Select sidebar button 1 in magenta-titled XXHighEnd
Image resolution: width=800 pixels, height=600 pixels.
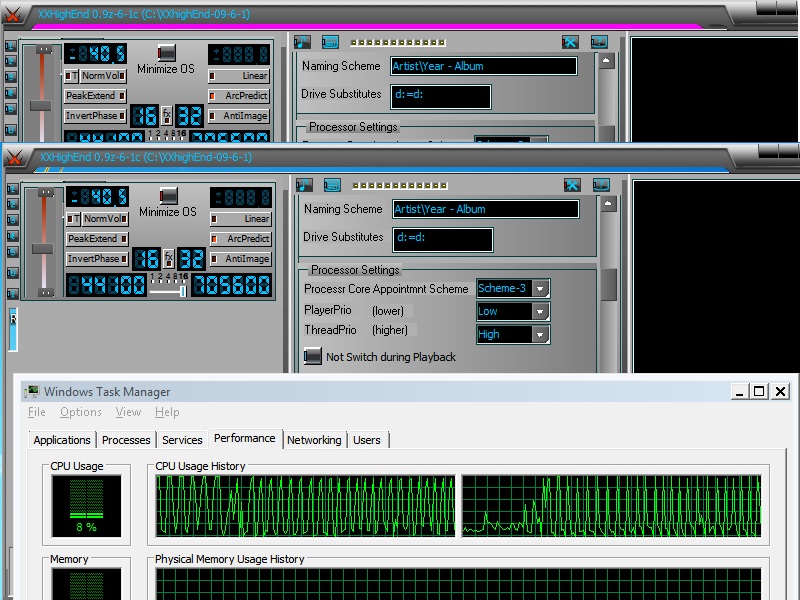[x=11, y=46]
